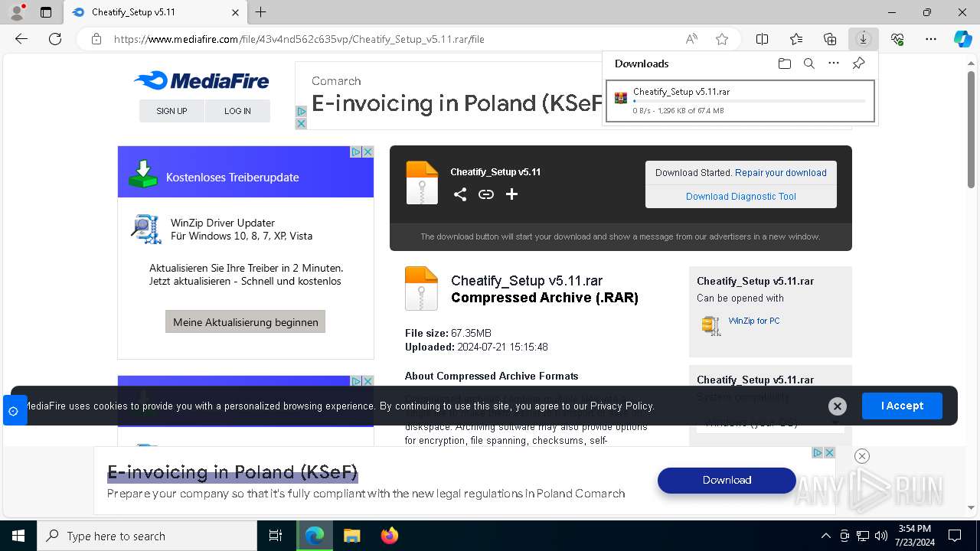Click taskbar search box
The image size is (980, 551).
point(147,536)
